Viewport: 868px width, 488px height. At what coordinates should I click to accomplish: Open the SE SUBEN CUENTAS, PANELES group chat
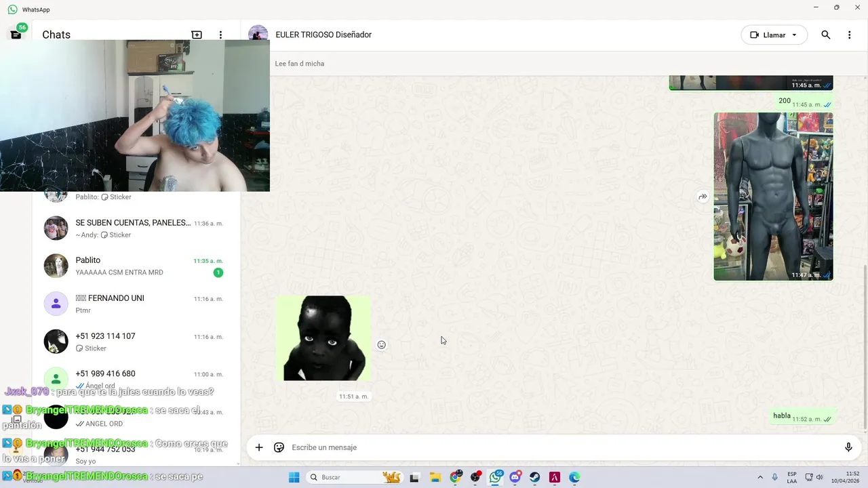pyautogui.click(x=136, y=228)
